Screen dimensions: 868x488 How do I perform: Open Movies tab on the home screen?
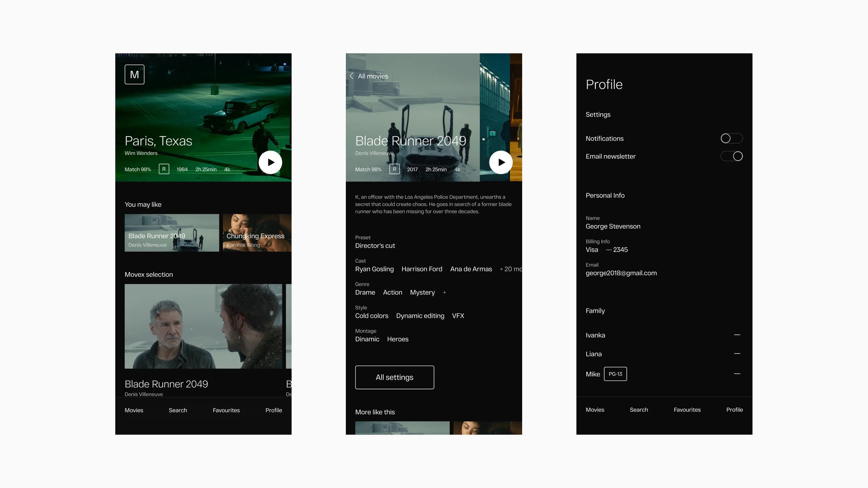(x=134, y=410)
